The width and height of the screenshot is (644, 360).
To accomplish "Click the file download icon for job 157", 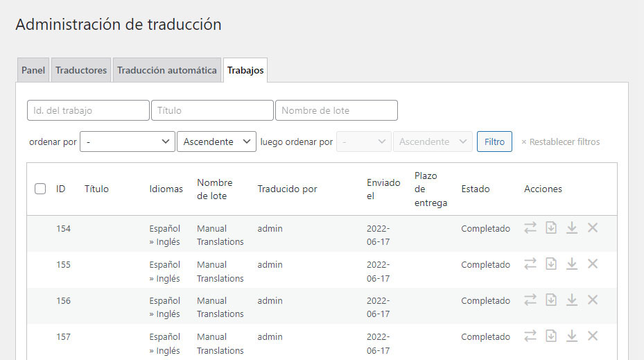I will point(551,336).
